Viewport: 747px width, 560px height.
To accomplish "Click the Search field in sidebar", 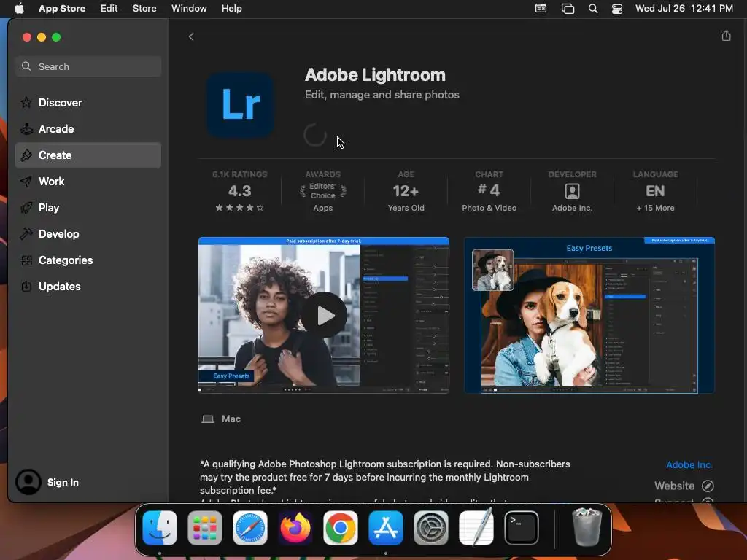I will point(88,66).
